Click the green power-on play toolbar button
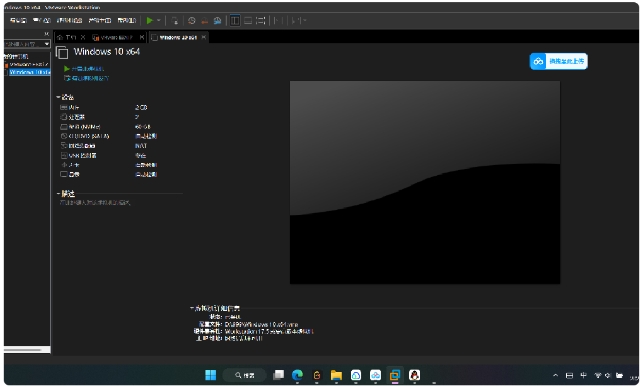This screenshot has width=642, height=387. [150, 20]
